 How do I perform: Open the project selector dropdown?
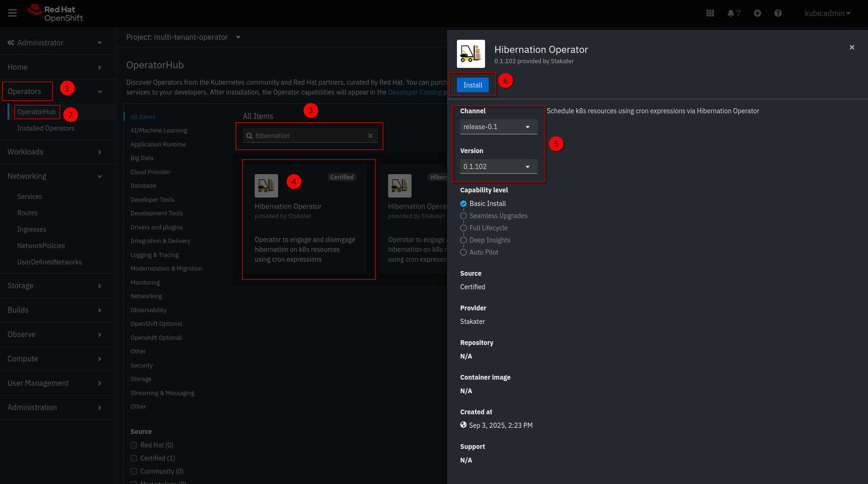pyautogui.click(x=183, y=37)
